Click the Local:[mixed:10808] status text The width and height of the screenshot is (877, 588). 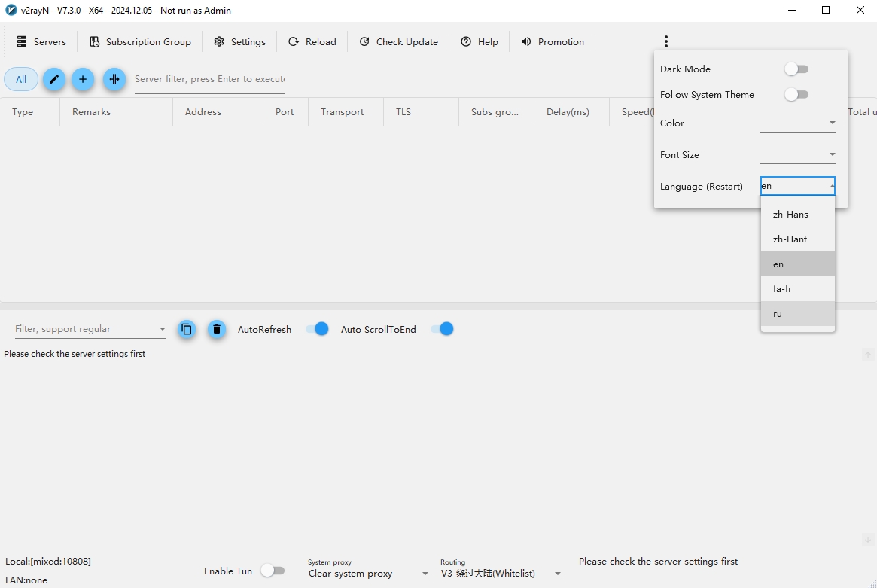point(48,562)
